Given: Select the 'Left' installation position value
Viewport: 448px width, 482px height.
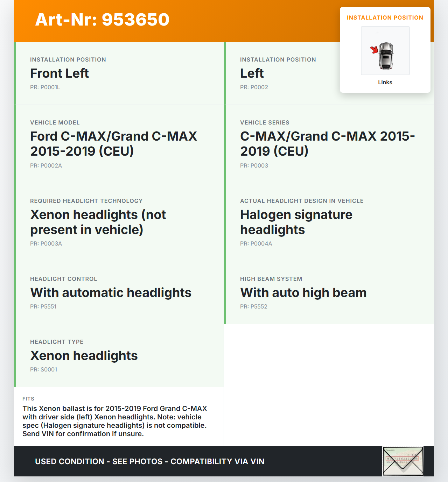Looking at the screenshot, I should point(252,73).
